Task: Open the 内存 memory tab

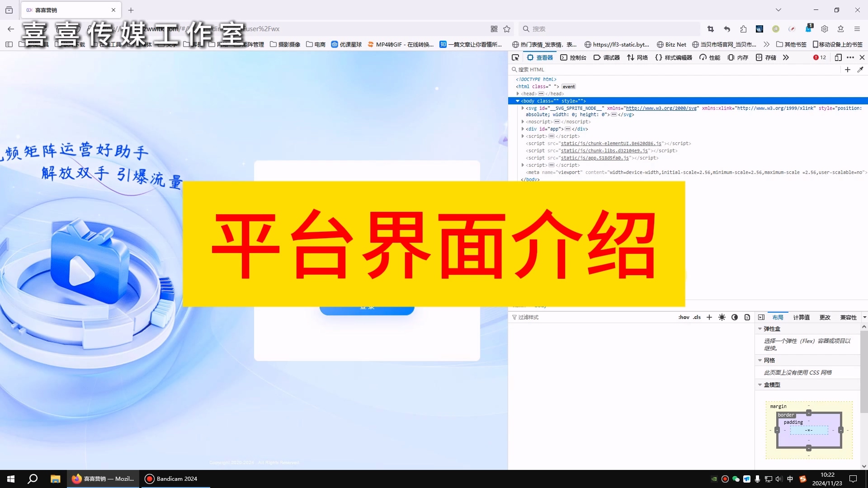Action: [738, 57]
